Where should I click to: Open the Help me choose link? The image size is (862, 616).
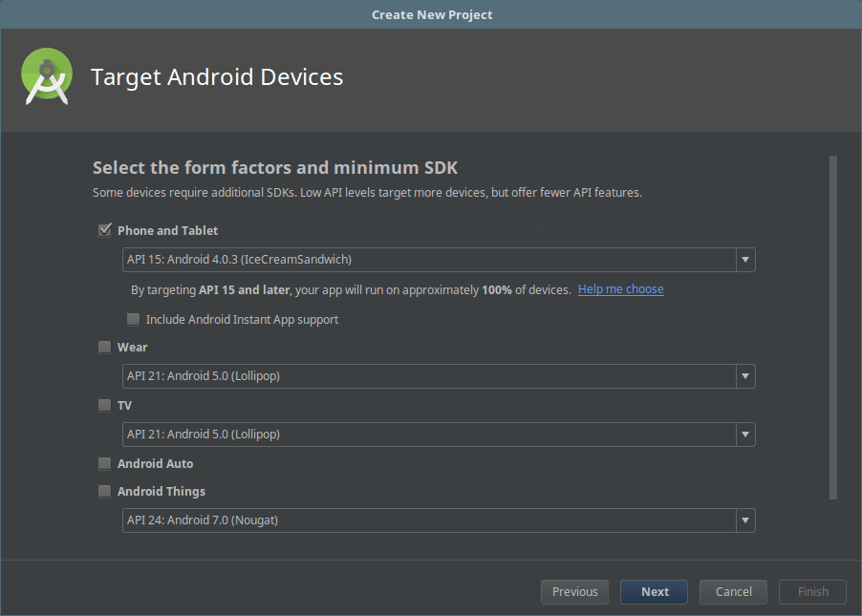click(x=620, y=289)
